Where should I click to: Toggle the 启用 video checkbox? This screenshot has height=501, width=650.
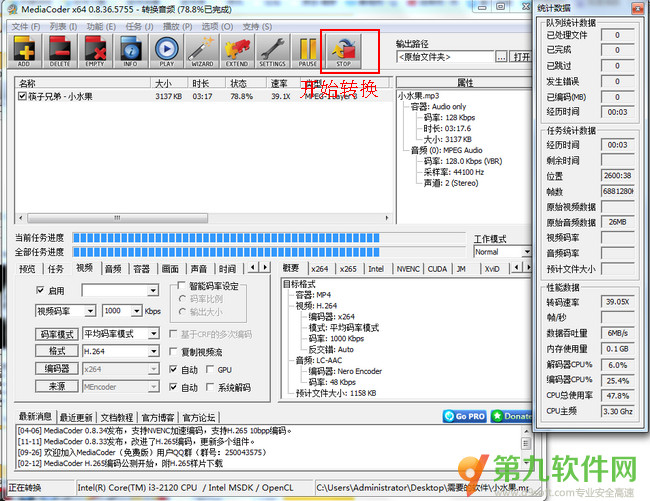(40, 290)
